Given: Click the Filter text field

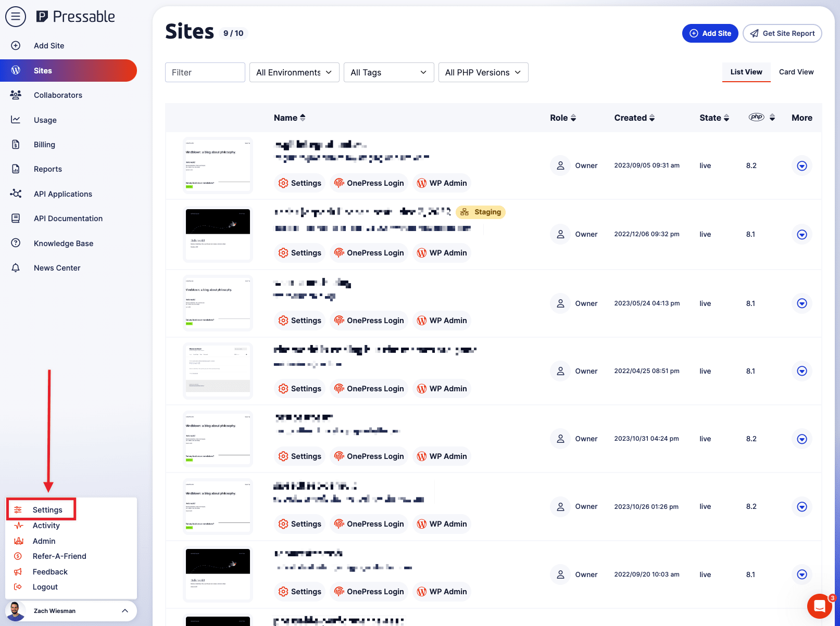Looking at the screenshot, I should click(x=205, y=72).
